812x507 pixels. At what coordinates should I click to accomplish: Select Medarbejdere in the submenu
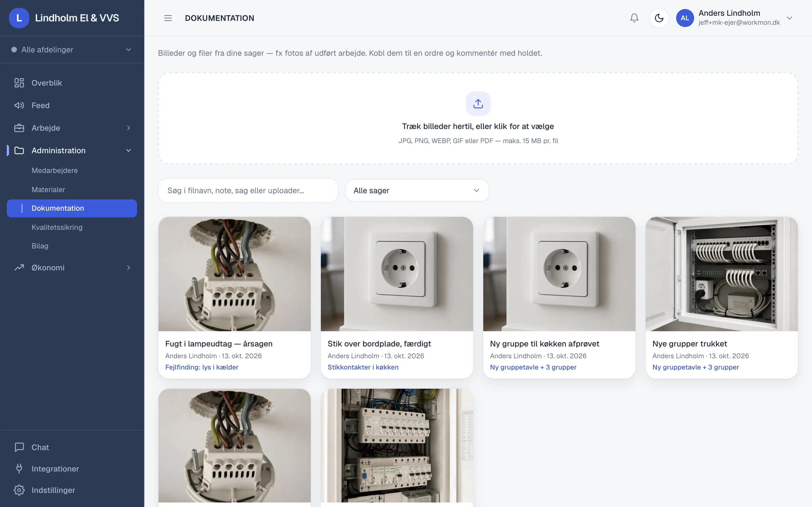[x=55, y=170]
